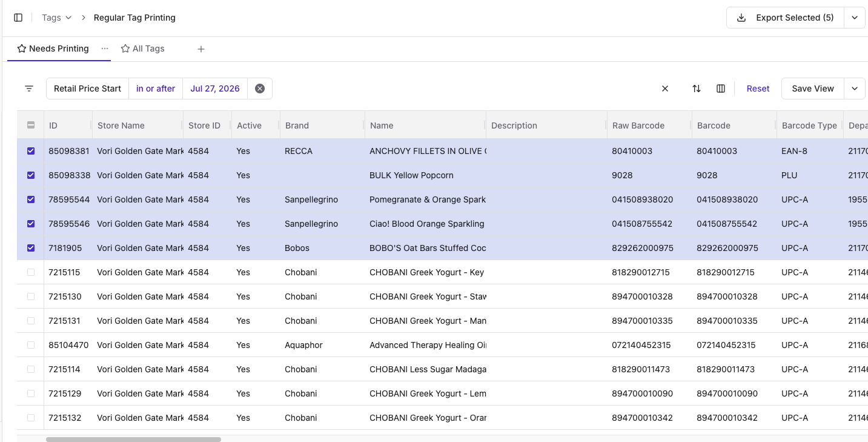
Task: Click raw barcode 072140452315
Action: (x=649, y=345)
